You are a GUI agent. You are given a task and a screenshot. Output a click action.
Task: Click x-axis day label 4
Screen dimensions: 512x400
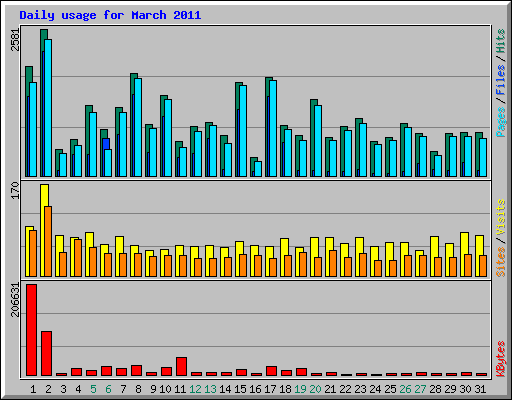(78, 389)
